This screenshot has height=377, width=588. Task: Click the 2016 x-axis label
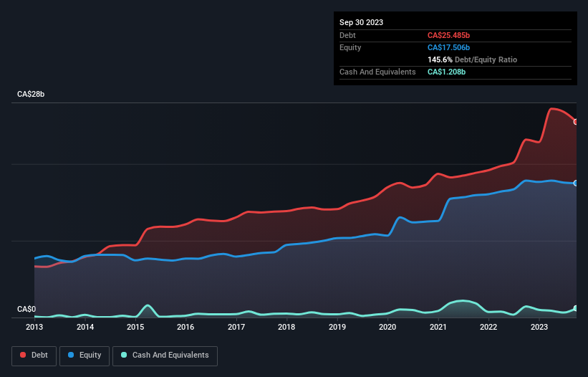[x=185, y=327]
